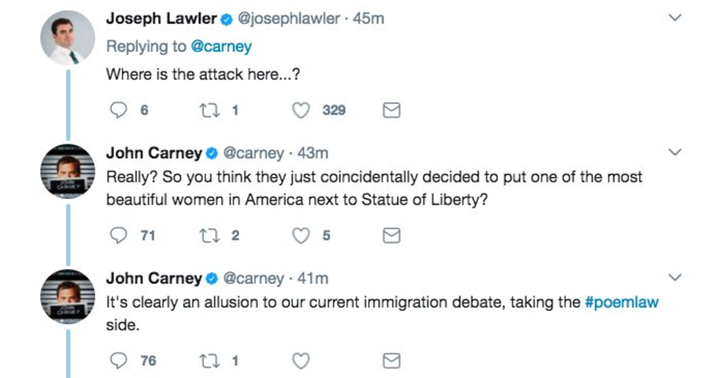Open the @josephlawler handle
This screenshot has width=720, height=378.
(288, 18)
